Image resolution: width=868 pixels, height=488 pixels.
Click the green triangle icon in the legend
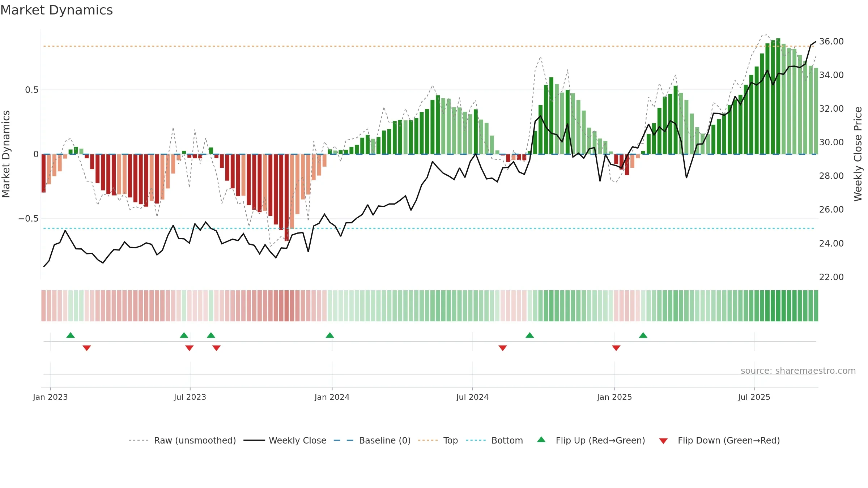coord(541,440)
